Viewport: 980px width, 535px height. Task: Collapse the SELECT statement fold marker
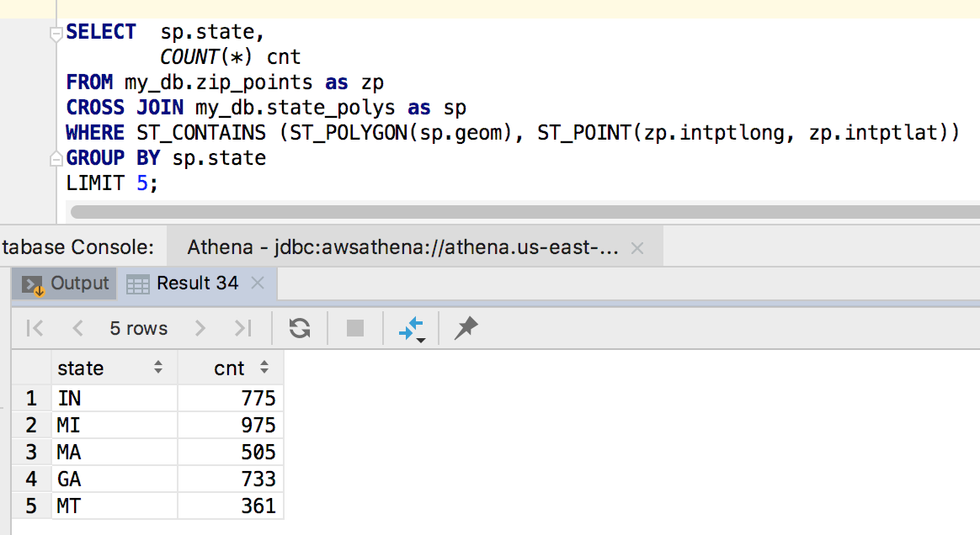point(56,33)
